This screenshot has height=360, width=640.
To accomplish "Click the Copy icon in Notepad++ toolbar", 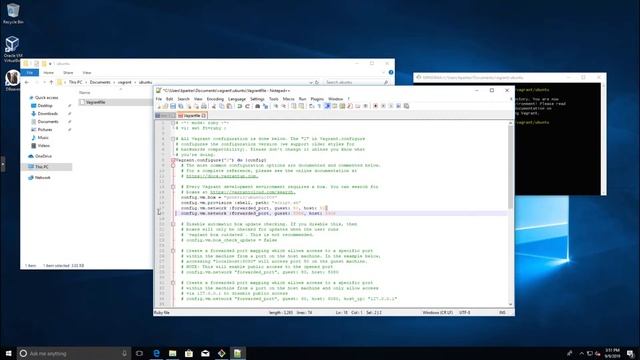I will [x=222, y=106].
